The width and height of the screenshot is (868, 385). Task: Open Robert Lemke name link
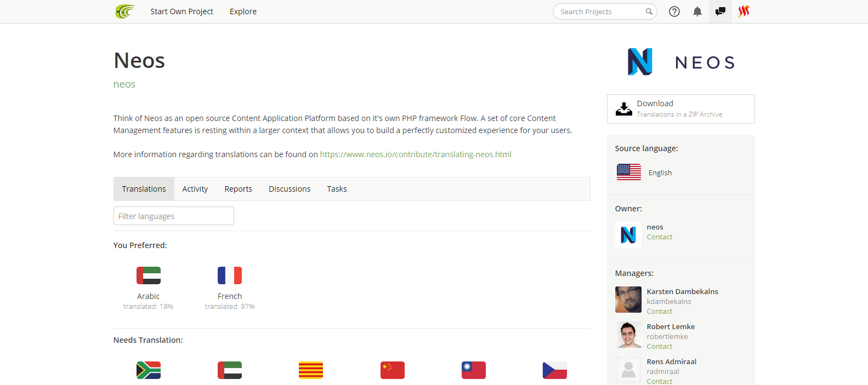(671, 327)
